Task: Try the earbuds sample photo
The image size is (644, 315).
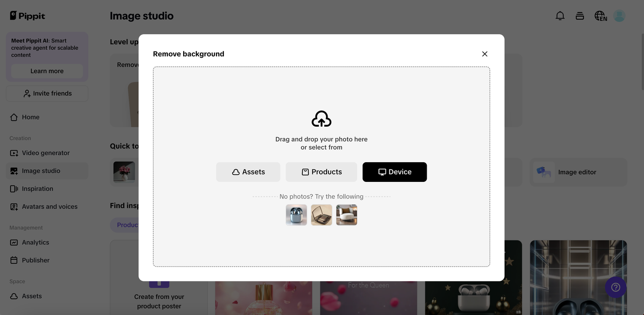Action: tap(296, 215)
